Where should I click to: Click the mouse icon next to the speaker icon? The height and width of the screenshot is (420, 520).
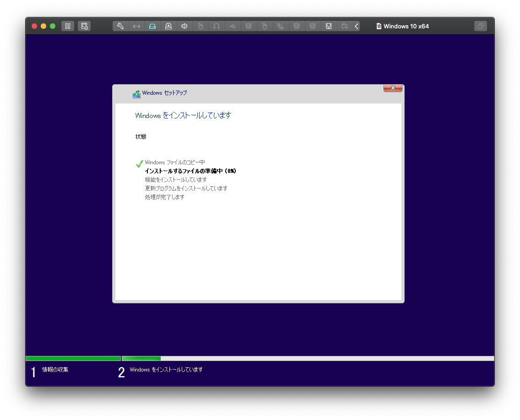(200, 26)
